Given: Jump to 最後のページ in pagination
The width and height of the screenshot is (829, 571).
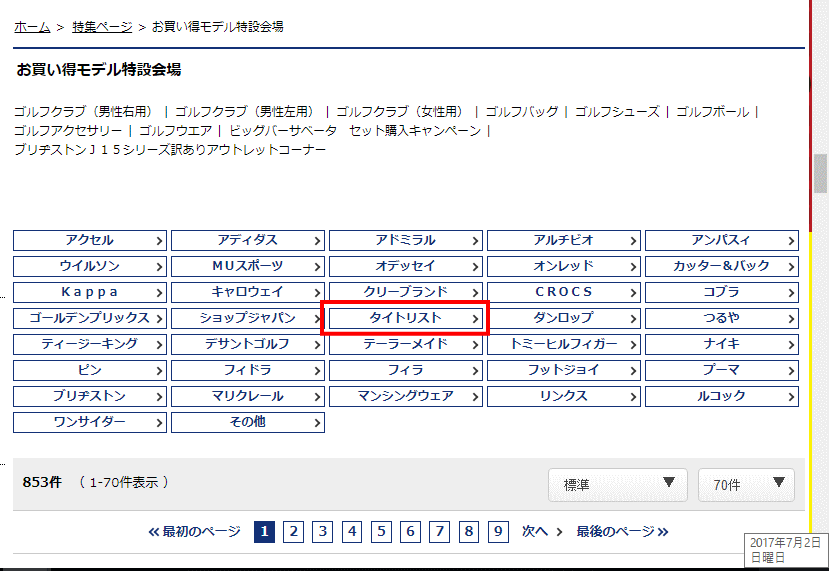Looking at the screenshot, I should coord(622,531).
